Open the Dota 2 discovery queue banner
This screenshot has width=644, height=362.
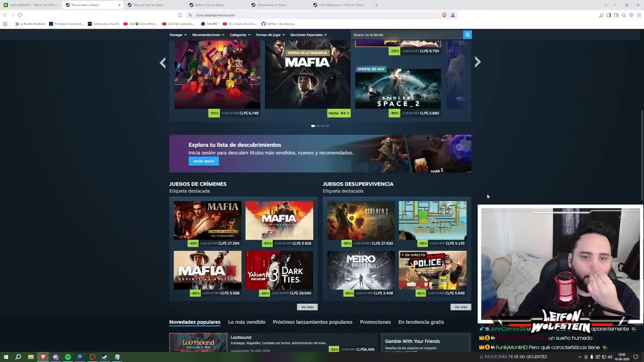[320, 154]
